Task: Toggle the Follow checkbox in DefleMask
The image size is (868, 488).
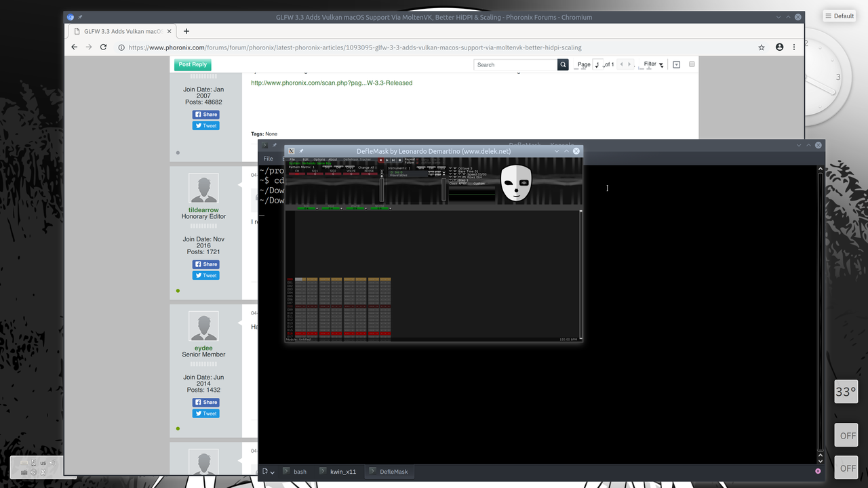Action: coord(417,163)
